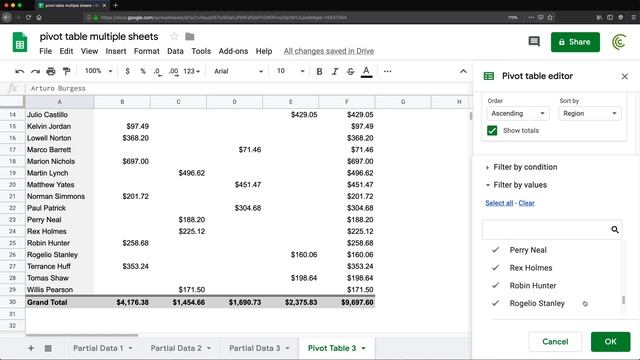Open user account avatar
Viewport: 640px width, 360px height.
coord(619,42)
